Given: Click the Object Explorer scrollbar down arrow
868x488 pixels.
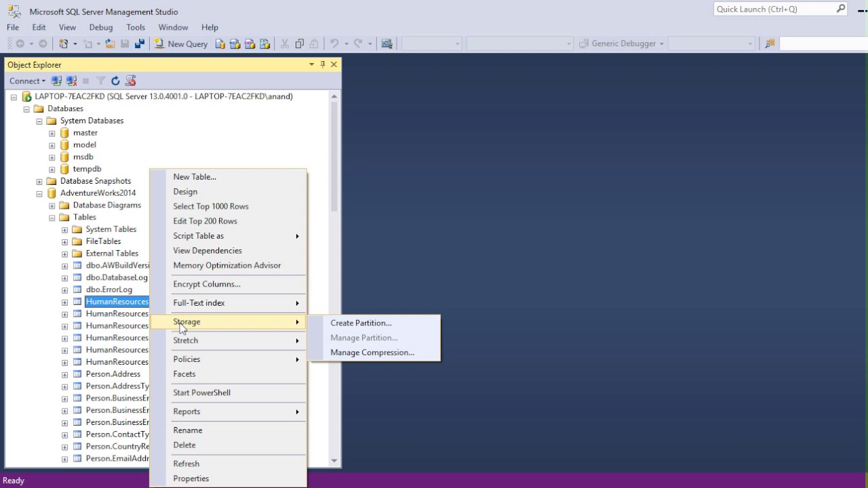Looking at the screenshot, I should pyautogui.click(x=334, y=461).
